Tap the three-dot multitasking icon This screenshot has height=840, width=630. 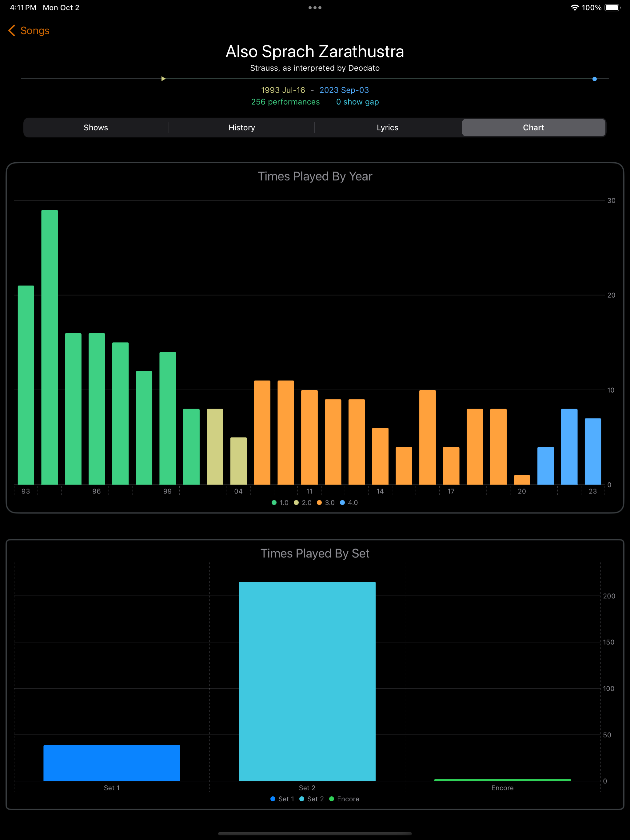[315, 8]
